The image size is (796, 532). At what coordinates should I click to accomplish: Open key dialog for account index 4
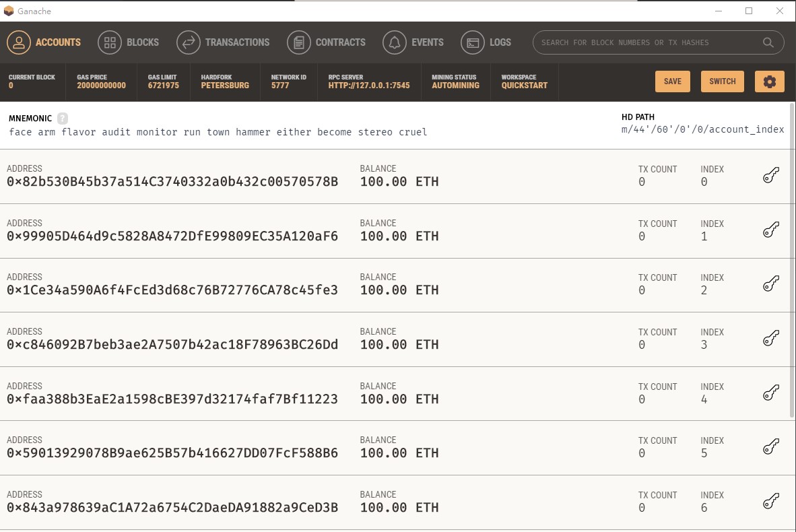pos(770,393)
